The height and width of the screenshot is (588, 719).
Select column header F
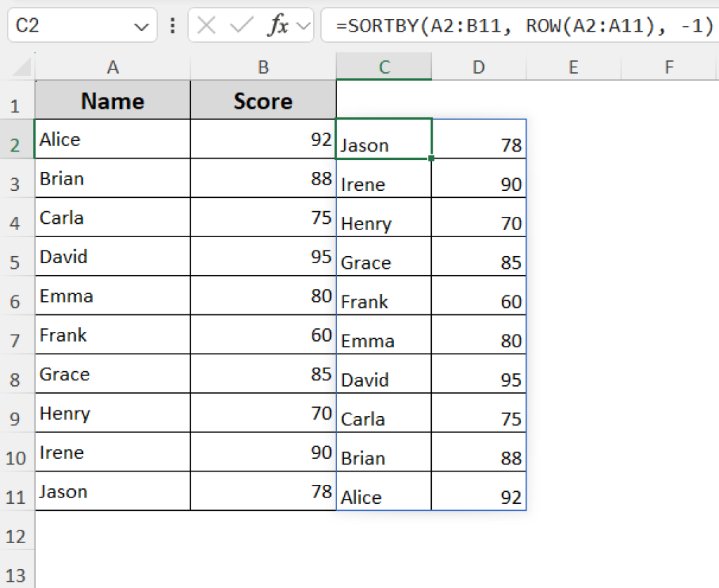(668, 67)
